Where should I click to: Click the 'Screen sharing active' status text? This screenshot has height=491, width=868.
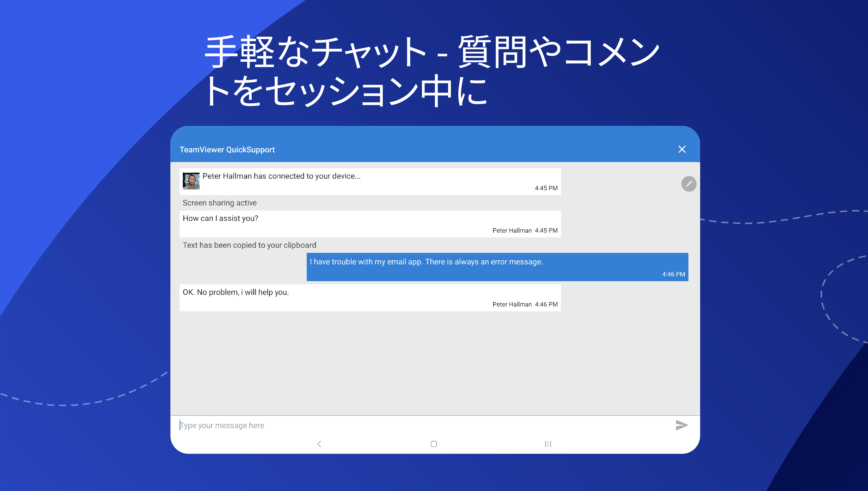coord(220,203)
